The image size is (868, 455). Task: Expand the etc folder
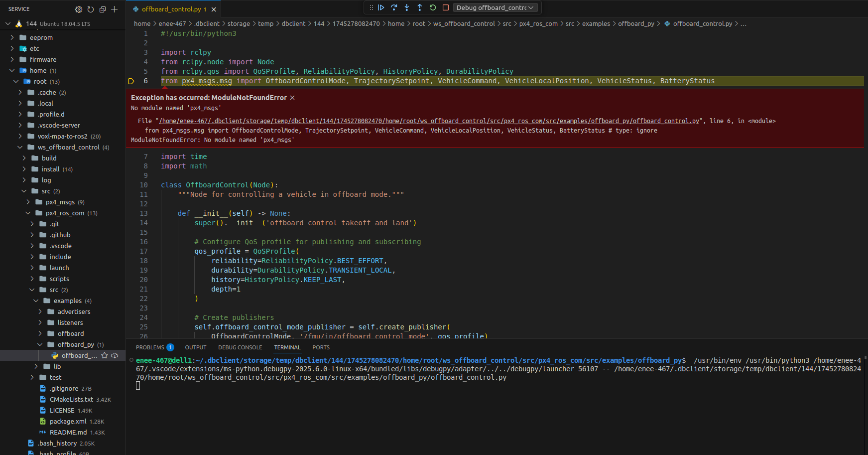(x=12, y=48)
